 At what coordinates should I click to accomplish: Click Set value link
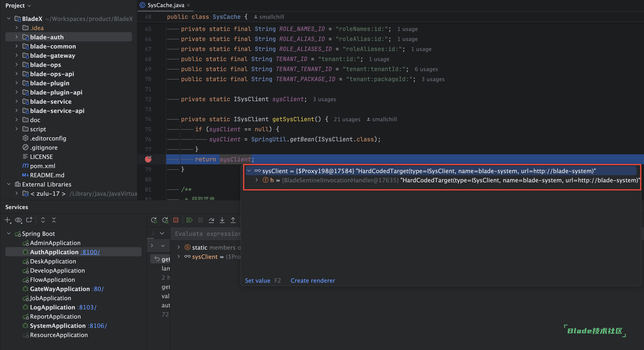pos(257,280)
